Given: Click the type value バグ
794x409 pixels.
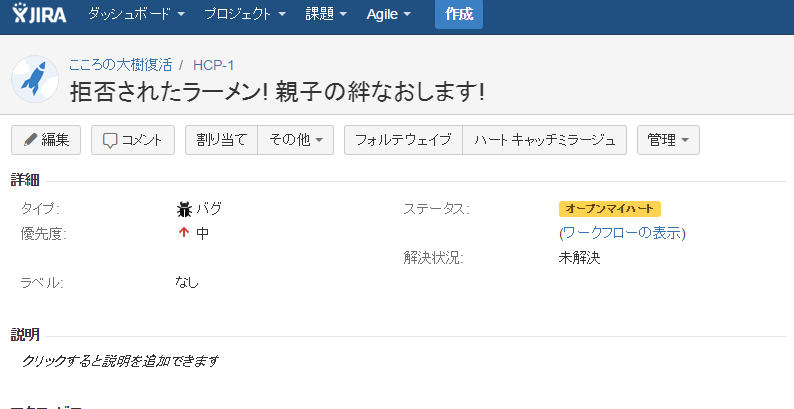Looking at the screenshot, I should [209, 208].
